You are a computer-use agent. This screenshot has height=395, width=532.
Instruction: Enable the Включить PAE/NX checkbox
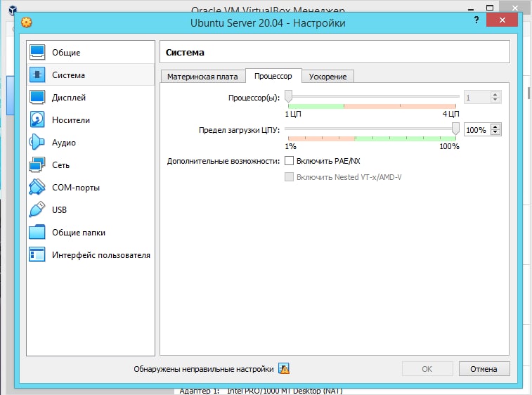click(x=289, y=161)
